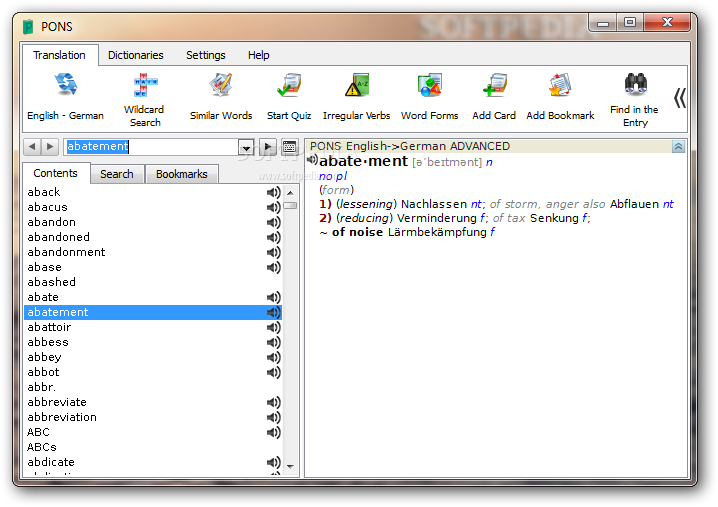Play audio for abate
Image resolution: width=718 pixels, height=507 pixels.
point(273,298)
